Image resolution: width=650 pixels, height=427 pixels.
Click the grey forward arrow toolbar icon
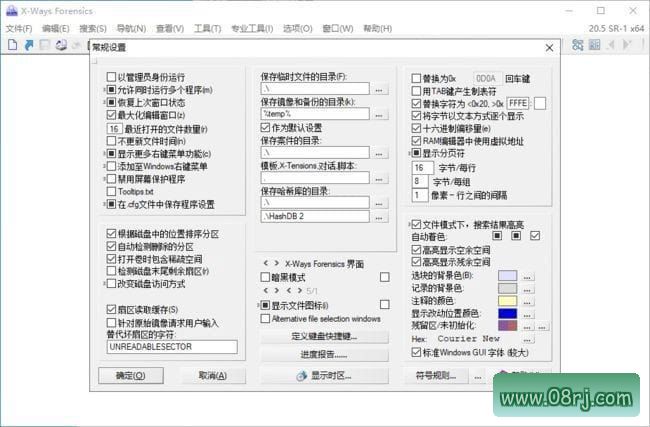(627, 45)
